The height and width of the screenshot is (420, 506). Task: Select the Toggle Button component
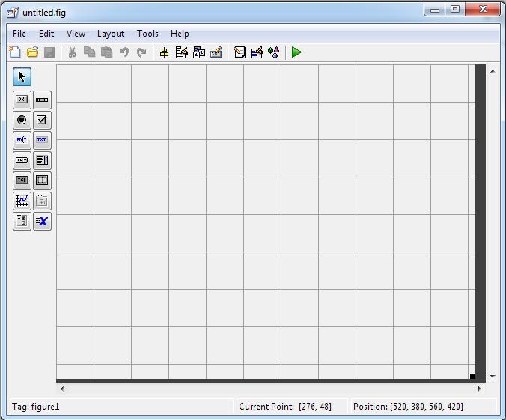coord(22,180)
